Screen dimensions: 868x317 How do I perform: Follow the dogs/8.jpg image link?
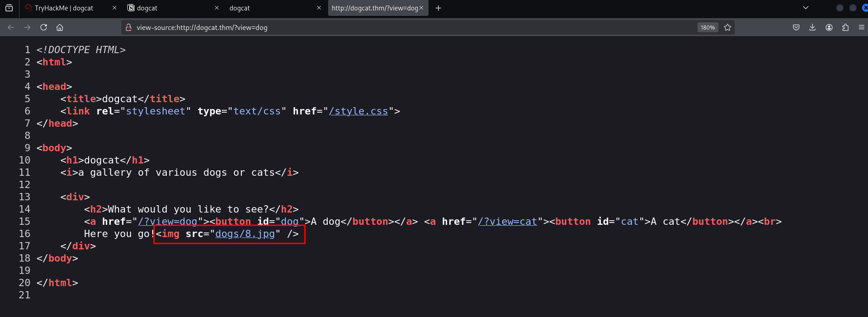[x=245, y=234]
